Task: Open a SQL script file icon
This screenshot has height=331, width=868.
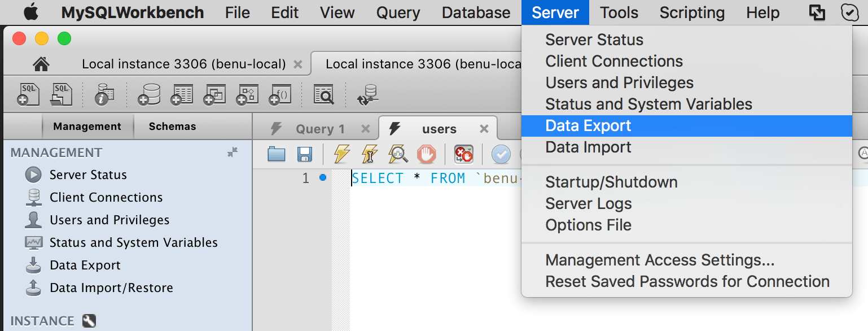Action: (62, 94)
